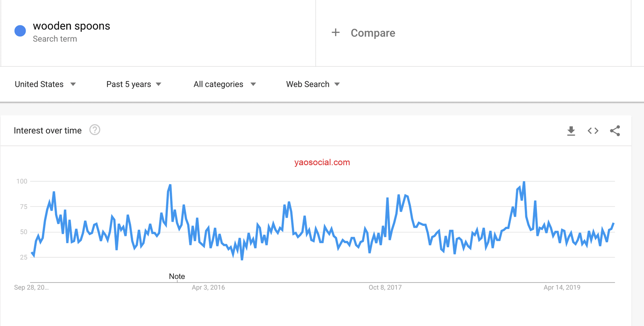Click the Compare button

point(373,33)
